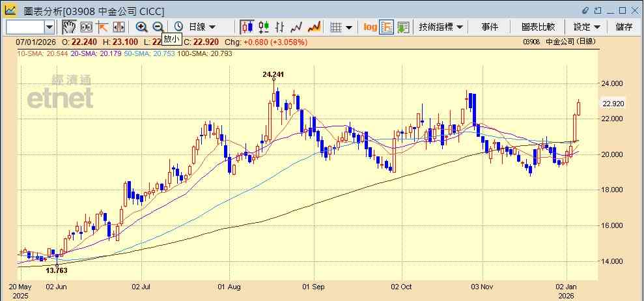Click the 03 Nov date axis label
Image resolution: width=644 pixels, height=301 pixels.
(483, 286)
